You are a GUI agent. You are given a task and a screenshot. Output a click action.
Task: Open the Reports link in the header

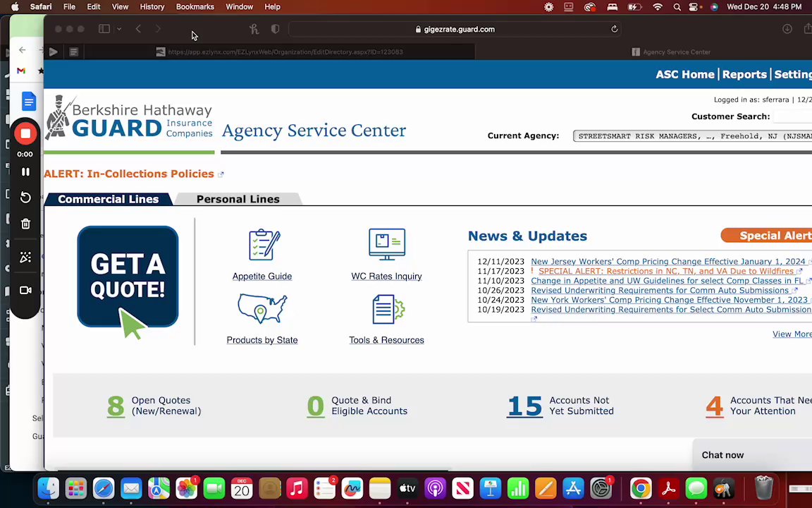744,74
